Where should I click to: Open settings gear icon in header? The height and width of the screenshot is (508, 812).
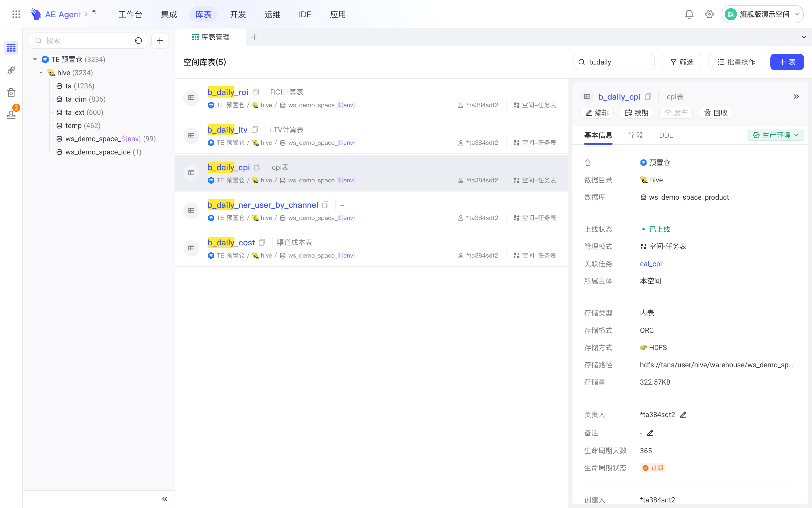pyautogui.click(x=709, y=14)
